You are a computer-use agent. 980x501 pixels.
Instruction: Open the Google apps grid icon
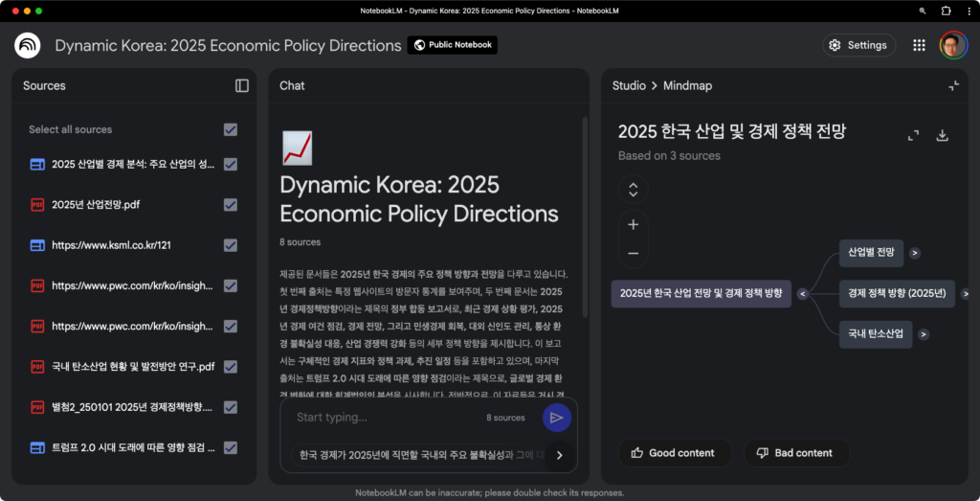919,45
